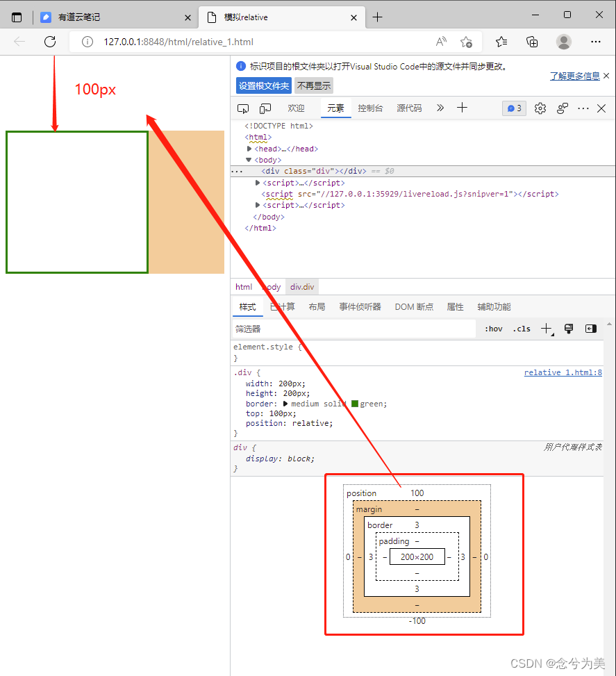Toggle device emulation icon
The image size is (616, 676).
click(265, 108)
